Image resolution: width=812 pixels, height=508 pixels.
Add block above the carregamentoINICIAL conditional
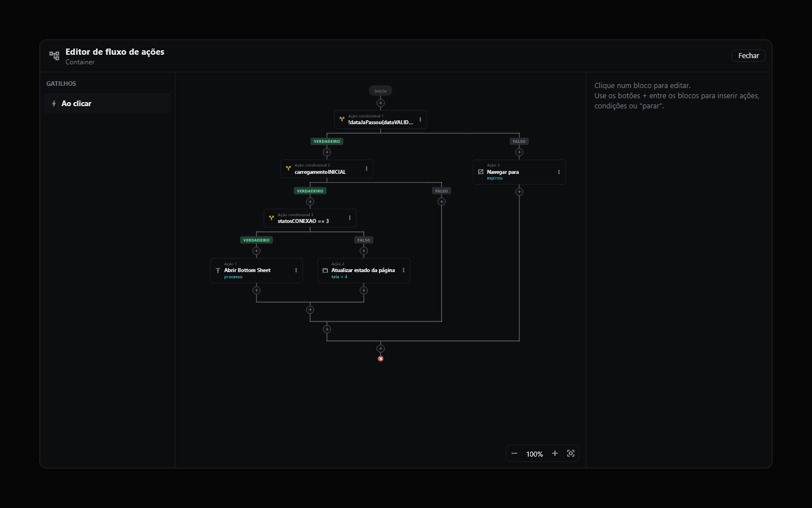pyautogui.click(x=327, y=152)
